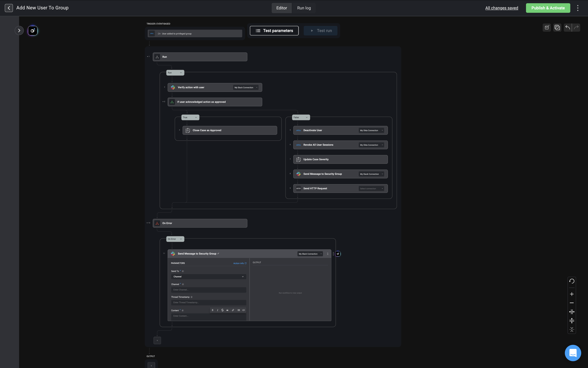Open the Send To Channel dropdown
Viewport: 588px width, 368px height.
pos(208,277)
